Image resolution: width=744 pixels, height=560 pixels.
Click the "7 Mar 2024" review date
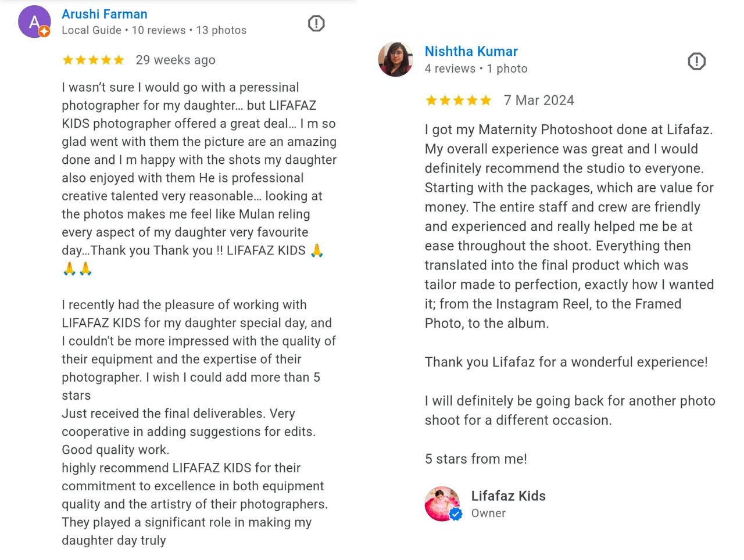tap(539, 100)
